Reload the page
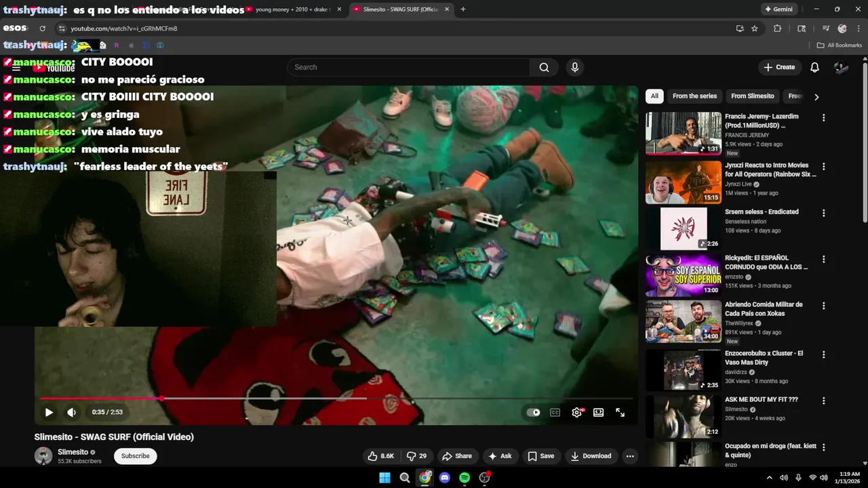 (x=42, y=28)
